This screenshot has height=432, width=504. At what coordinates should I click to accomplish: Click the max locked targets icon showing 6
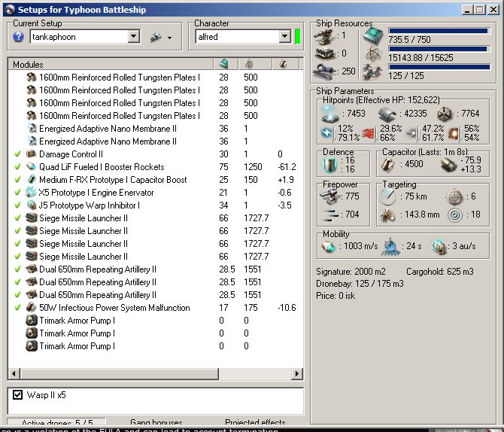tap(455, 197)
